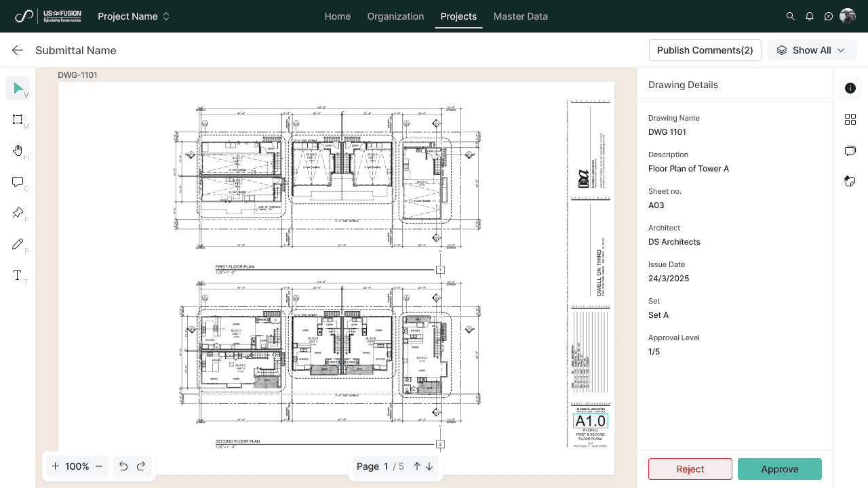Screen dimensions: 868x488
Task: Expand the Show All layers dropdown
Action: 812,50
